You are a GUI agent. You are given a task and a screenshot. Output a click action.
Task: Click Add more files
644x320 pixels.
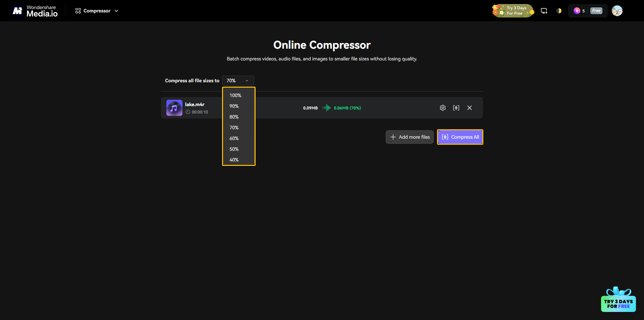click(409, 137)
